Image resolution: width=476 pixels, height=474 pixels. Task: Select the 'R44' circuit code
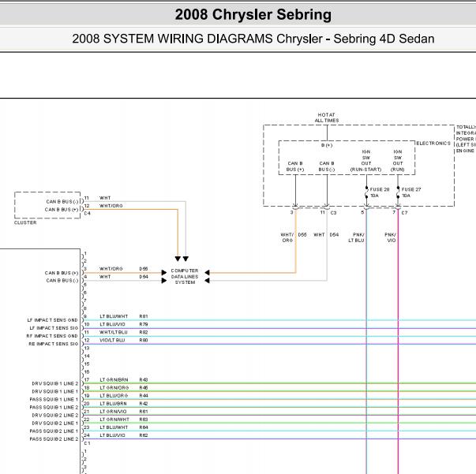(x=144, y=395)
